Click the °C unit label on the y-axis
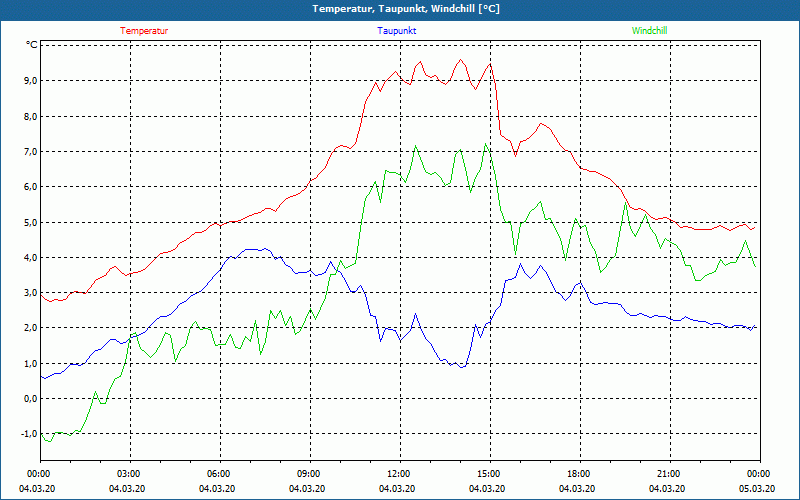 [32, 45]
